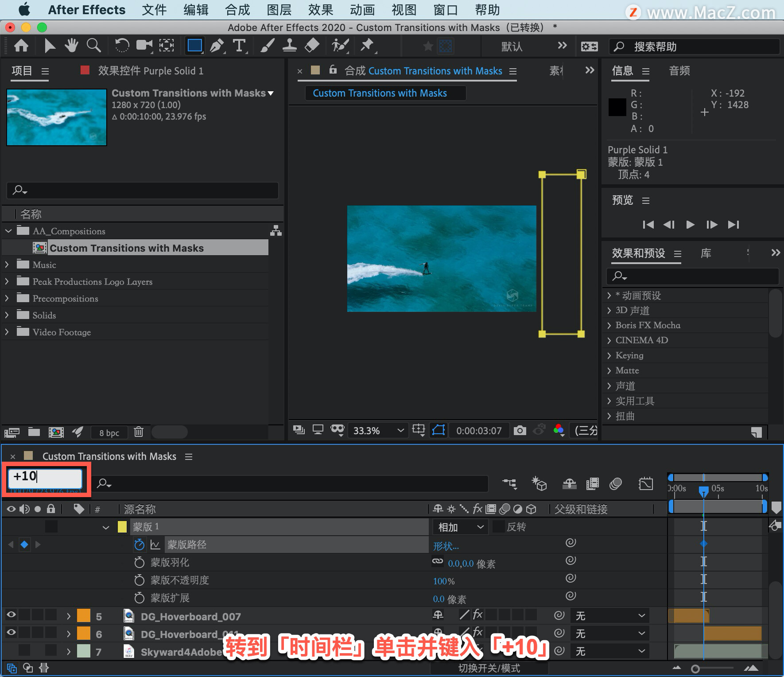Create a new composition from project footer
This screenshot has width=784, height=677.
tap(56, 432)
